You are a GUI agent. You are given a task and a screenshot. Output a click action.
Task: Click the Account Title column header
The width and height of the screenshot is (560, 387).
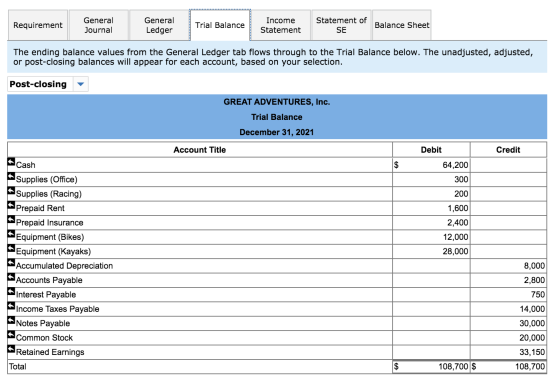tap(200, 150)
